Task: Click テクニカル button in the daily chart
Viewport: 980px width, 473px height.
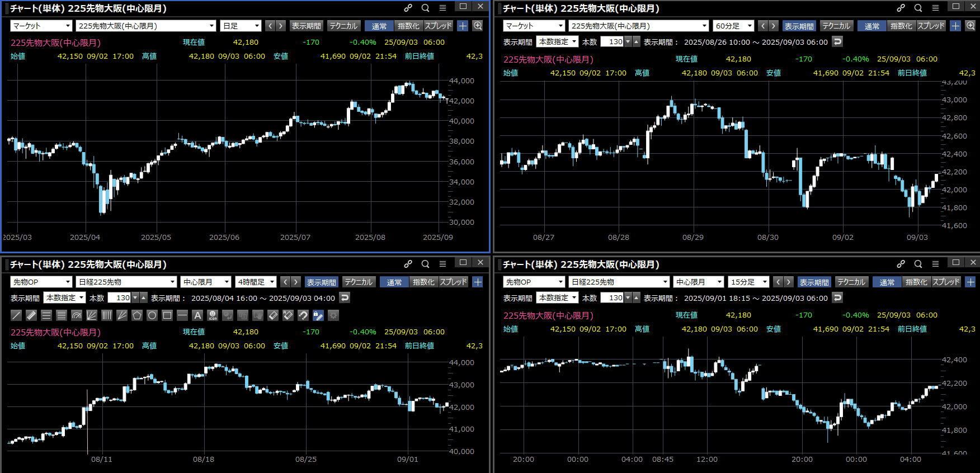Action: click(x=343, y=26)
